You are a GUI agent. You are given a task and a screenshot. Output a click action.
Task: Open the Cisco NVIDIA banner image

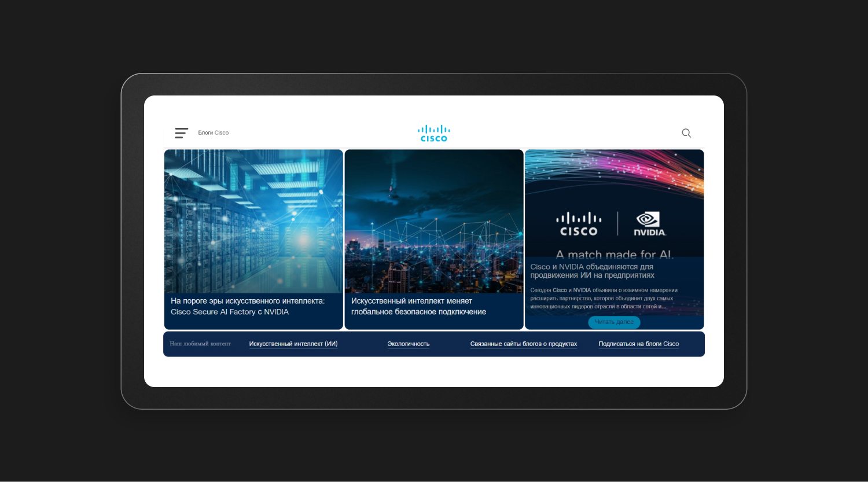(615, 203)
